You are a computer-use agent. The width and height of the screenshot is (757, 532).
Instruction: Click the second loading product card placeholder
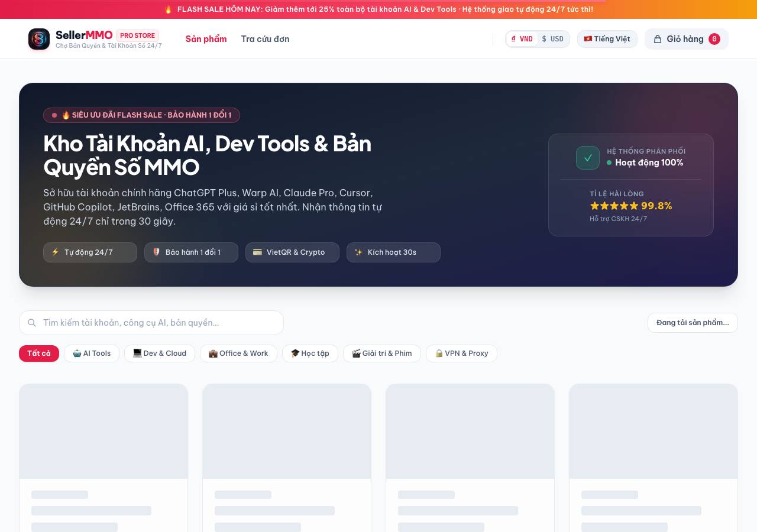(287, 458)
